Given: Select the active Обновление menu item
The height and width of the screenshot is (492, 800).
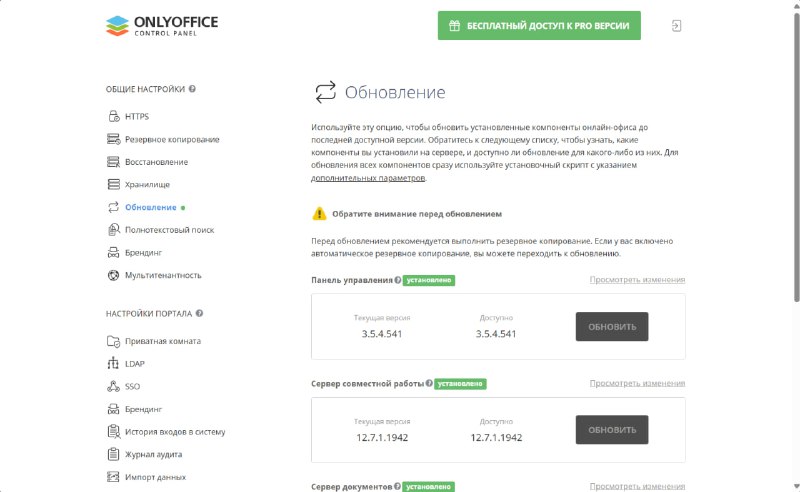Looking at the screenshot, I should point(151,207).
